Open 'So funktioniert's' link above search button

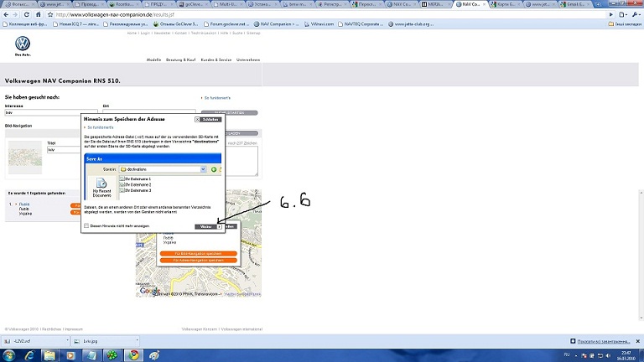tap(217, 98)
